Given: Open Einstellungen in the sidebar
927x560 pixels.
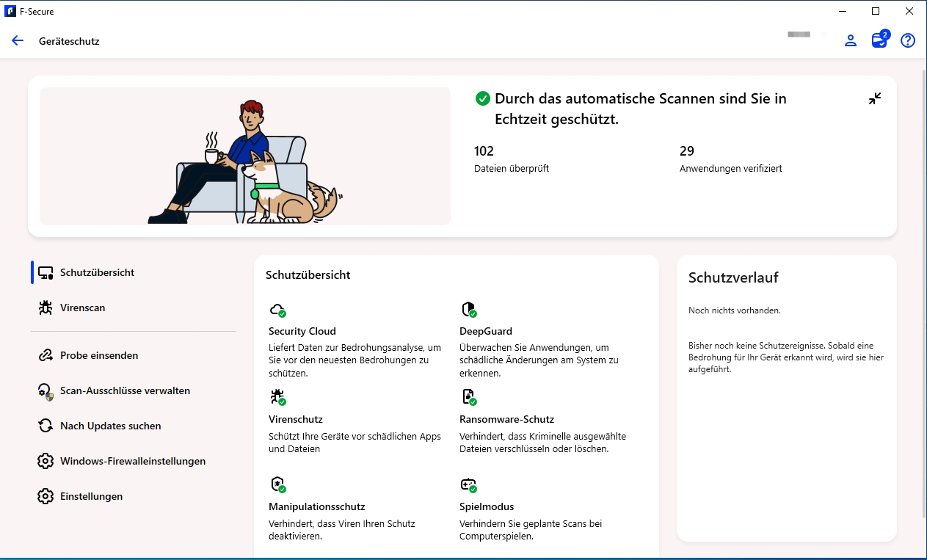Looking at the screenshot, I should point(91,496).
